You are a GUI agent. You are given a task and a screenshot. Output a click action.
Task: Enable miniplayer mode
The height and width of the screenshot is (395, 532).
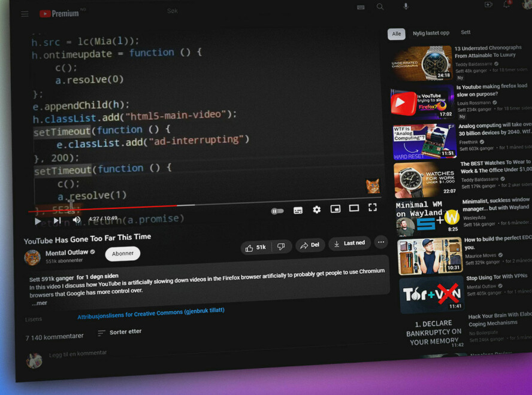335,209
